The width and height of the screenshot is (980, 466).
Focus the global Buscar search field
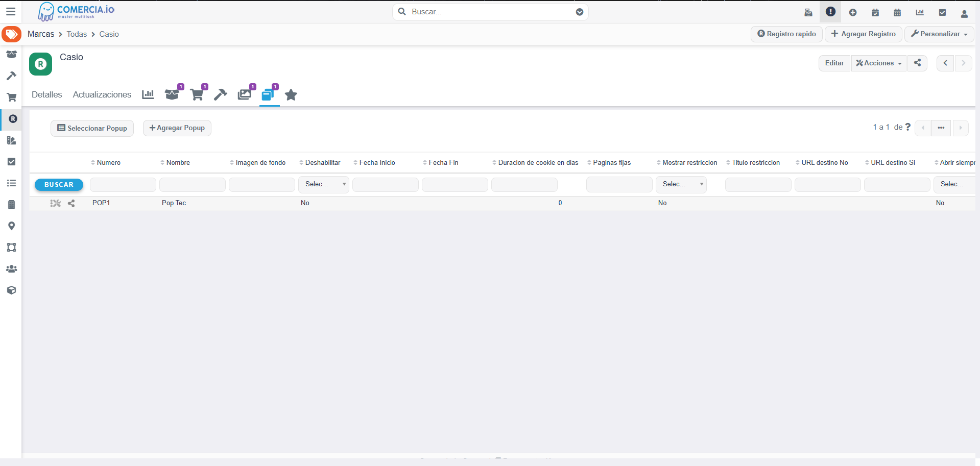(x=490, y=12)
